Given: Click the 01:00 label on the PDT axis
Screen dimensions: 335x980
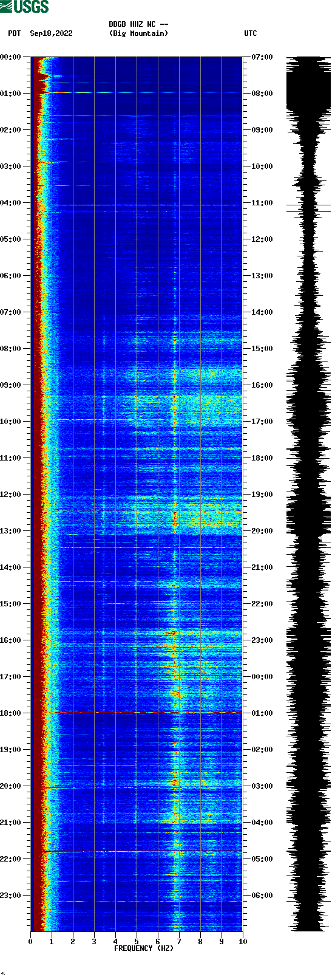Looking at the screenshot, I should [11, 94].
